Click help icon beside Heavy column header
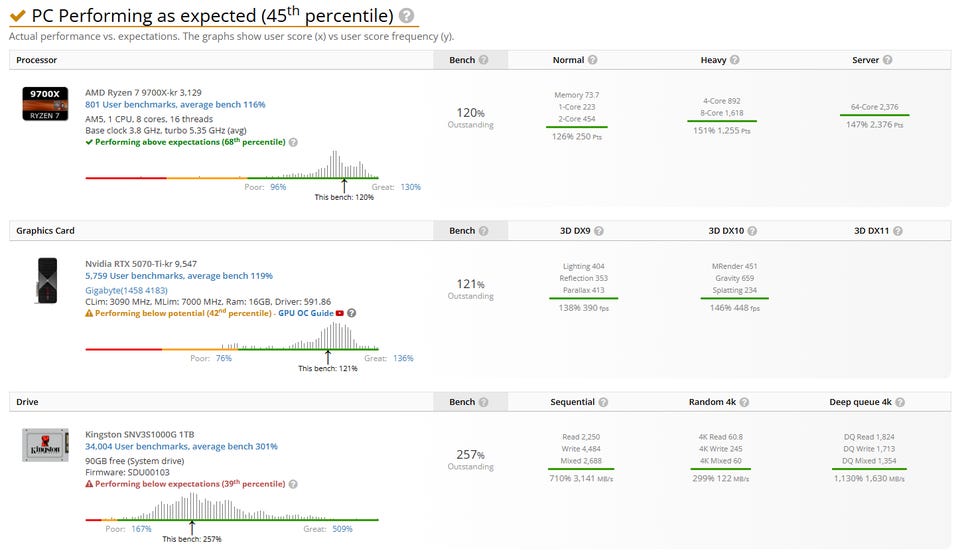The image size is (960, 557). (735, 60)
